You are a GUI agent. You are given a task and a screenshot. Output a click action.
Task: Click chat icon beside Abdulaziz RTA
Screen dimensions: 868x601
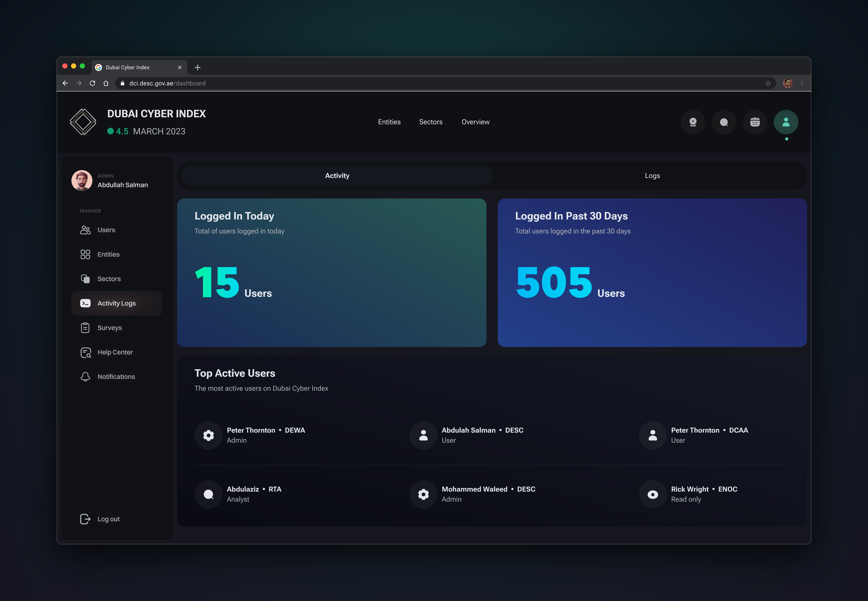[x=209, y=494]
